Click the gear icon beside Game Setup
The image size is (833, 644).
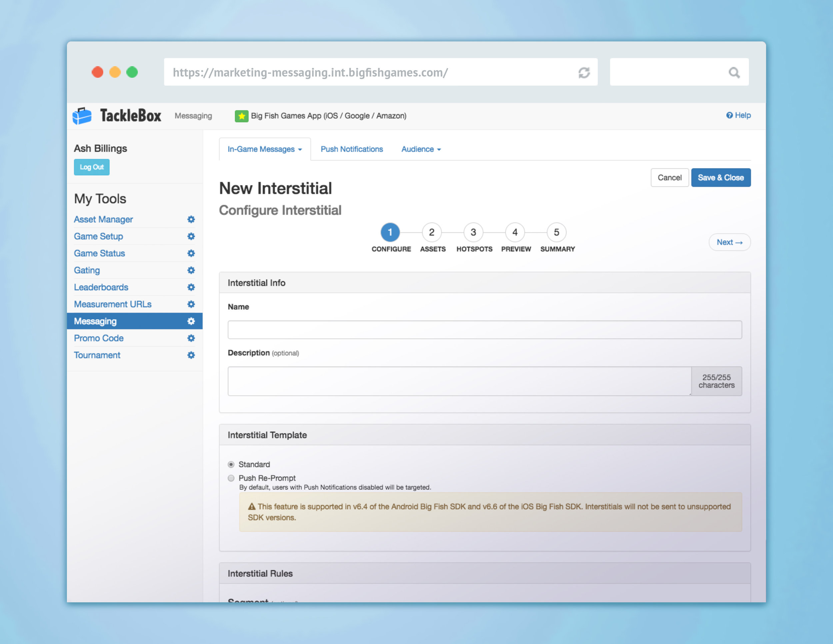pos(191,236)
